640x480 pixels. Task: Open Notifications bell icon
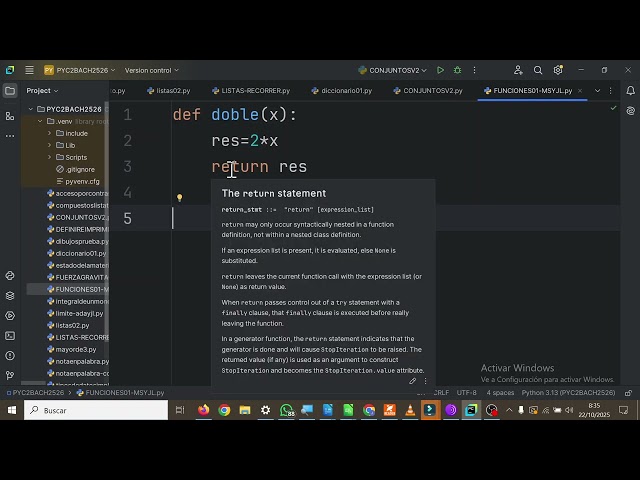click(x=631, y=91)
